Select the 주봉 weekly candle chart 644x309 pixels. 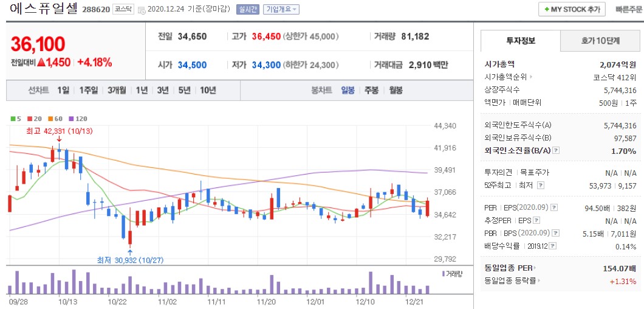[x=372, y=91]
